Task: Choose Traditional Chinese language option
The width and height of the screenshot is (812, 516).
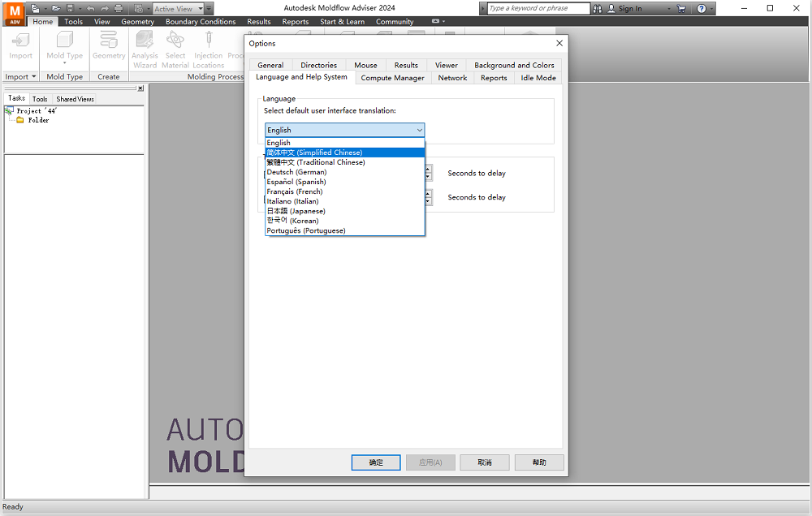Action: 345,162
